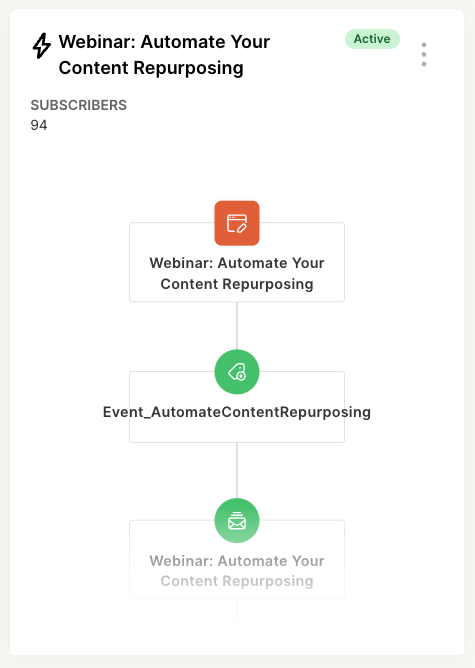Viewport: 475px width, 668px height.
Task: Open the card title Webinar: Automate Your Content Repurposing
Action: click(164, 55)
